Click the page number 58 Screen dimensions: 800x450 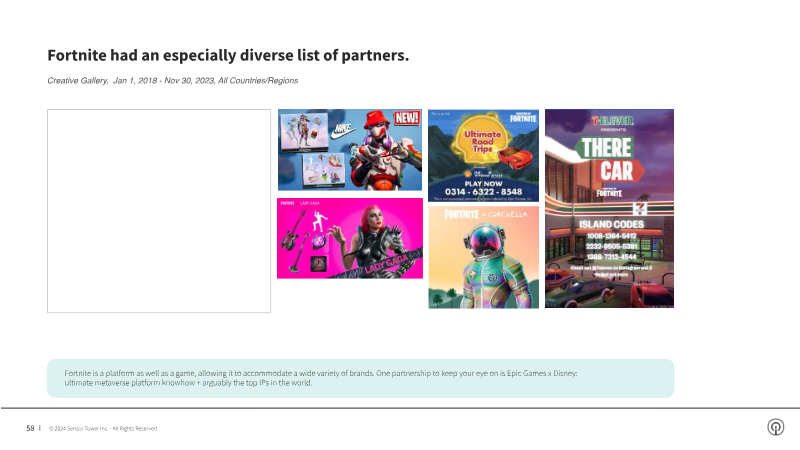click(x=31, y=428)
